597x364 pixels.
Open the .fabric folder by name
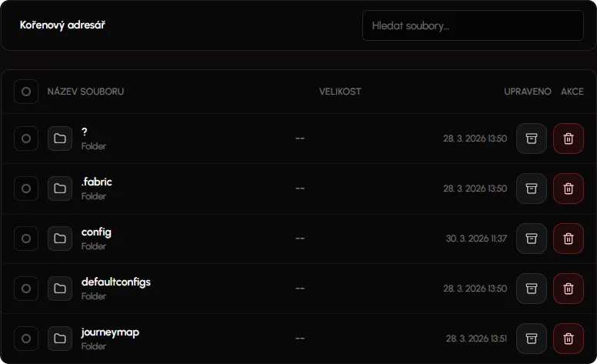97,182
